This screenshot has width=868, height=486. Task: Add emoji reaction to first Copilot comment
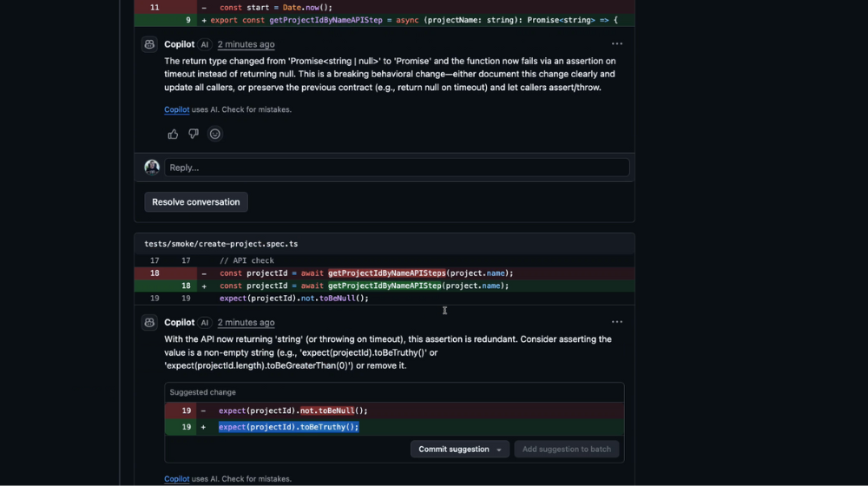coord(214,134)
